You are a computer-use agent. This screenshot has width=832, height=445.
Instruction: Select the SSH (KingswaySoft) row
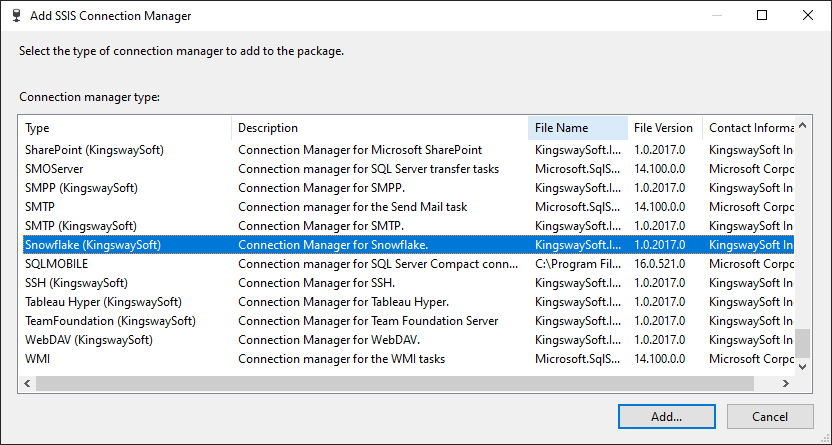pyautogui.click(x=409, y=283)
